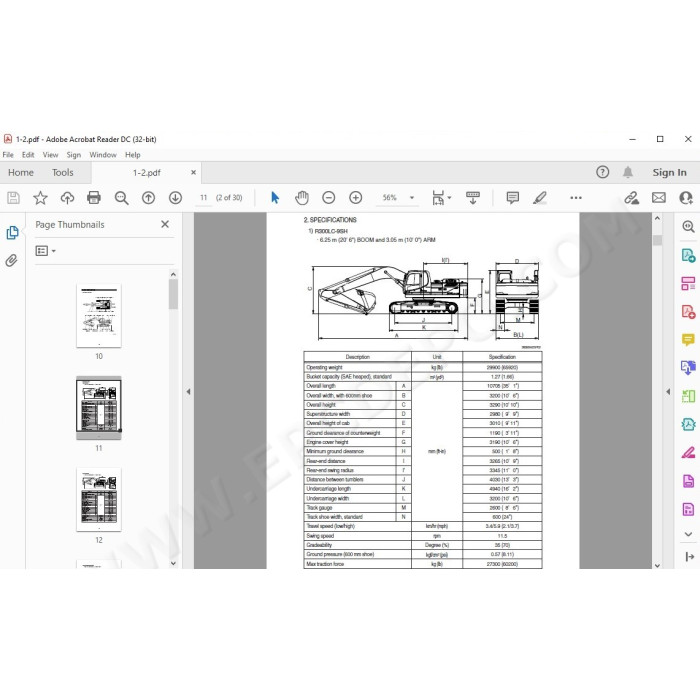
Task: Click the read mode keyboard icon
Action: click(472, 197)
